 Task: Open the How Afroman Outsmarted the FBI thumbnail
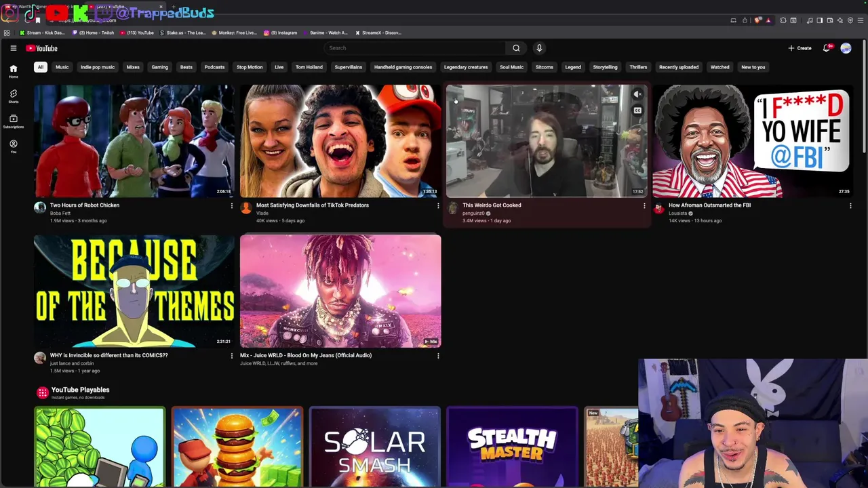tap(753, 141)
